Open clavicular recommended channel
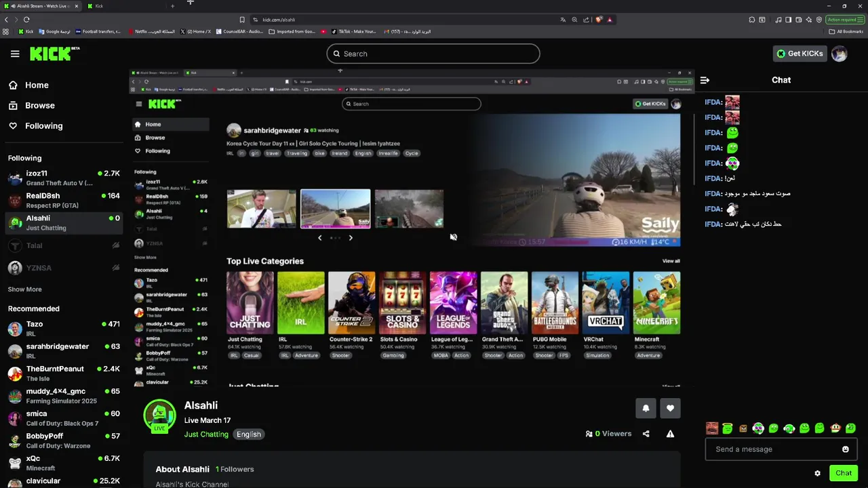Viewport: 868px width, 488px height. tap(64, 482)
